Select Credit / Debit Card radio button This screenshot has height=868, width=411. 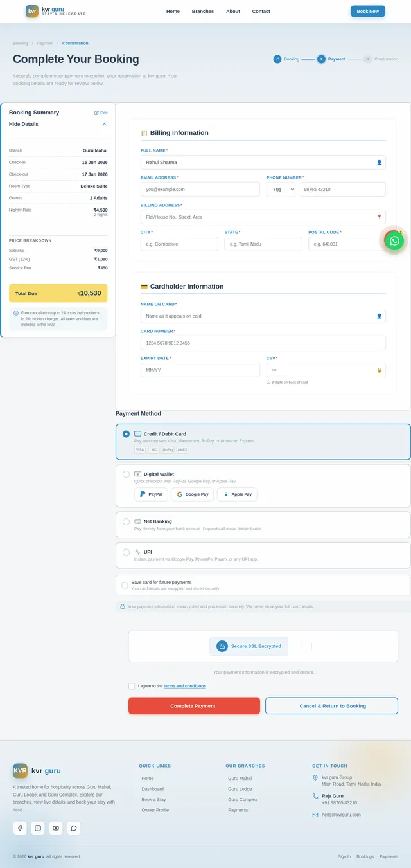coord(126,434)
